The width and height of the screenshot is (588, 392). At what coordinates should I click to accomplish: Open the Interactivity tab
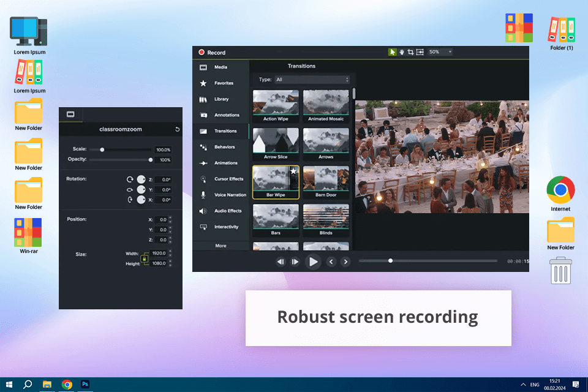[x=221, y=227]
